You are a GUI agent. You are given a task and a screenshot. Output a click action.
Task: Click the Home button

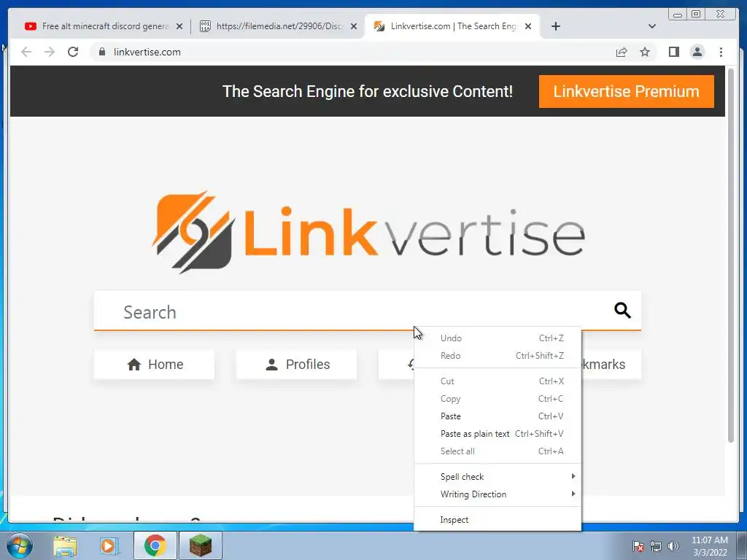point(155,365)
